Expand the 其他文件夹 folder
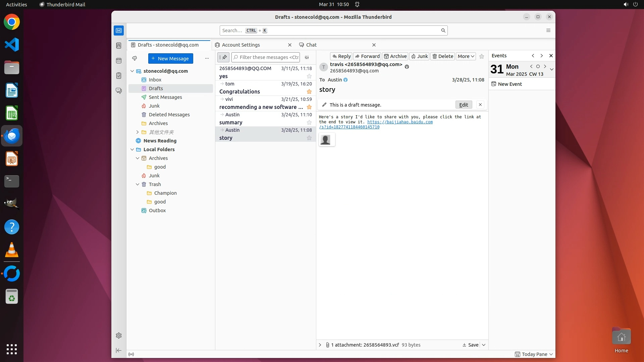Screen dimensions: 644x362 [138, 132]
